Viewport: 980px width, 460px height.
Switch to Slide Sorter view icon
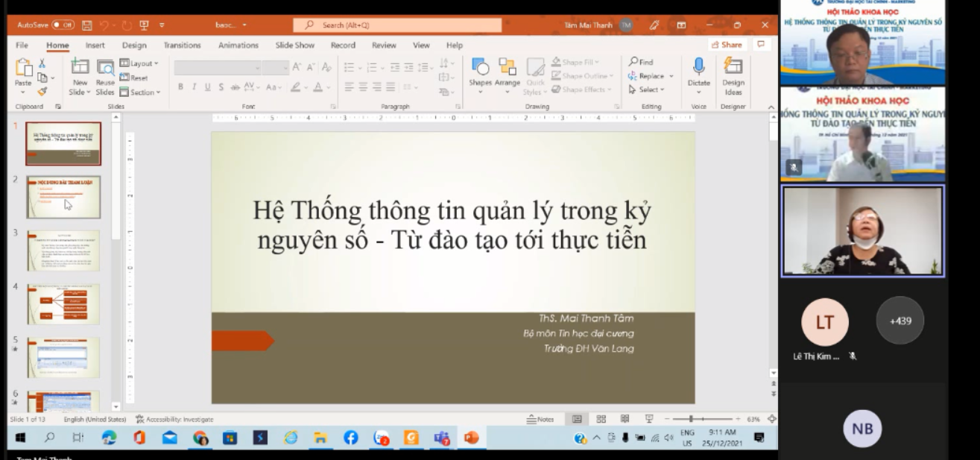[601, 419]
